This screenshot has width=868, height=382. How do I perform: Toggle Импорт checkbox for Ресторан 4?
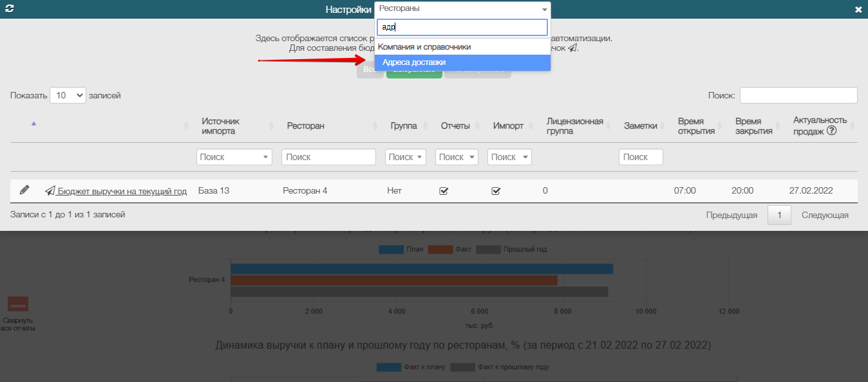496,191
